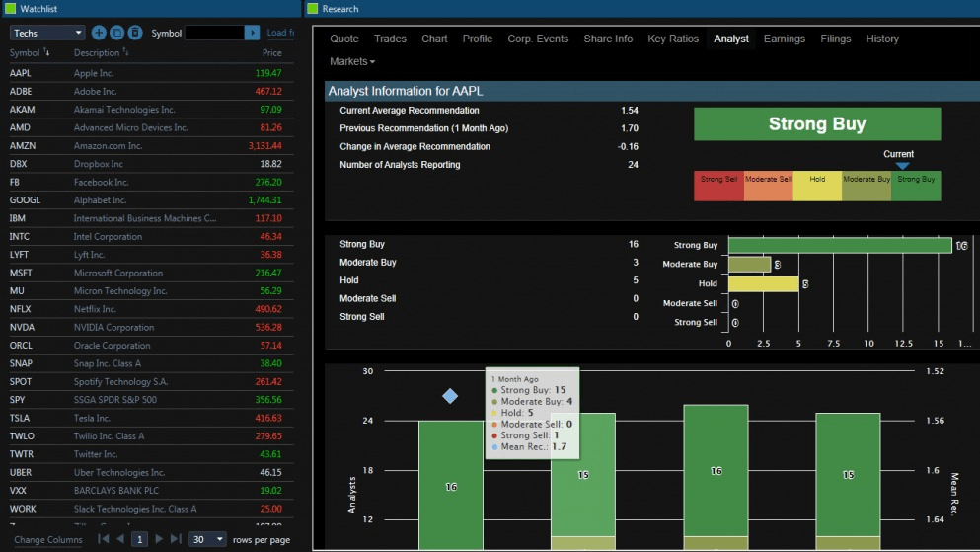980x552 pixels.
Task: Sort watchlist by Description column arrows
Action: click(125, 52)
